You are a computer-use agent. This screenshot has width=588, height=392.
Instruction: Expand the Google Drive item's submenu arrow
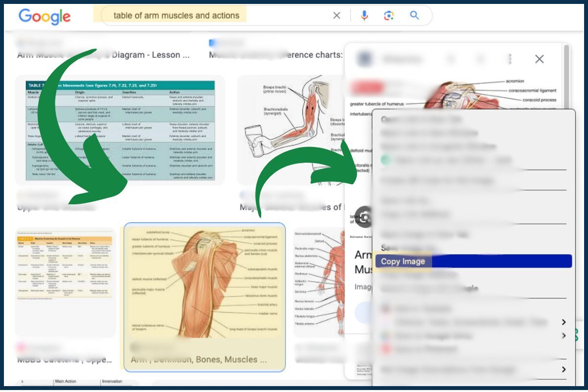pyautogui.click(x=563, y=336)
